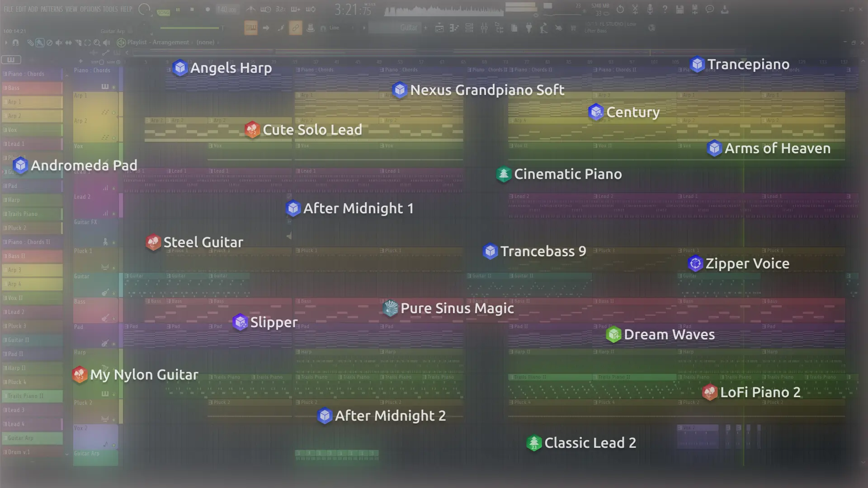Open the Channel rack toolbar icon
Screen dimensions: 868x488
[469, 28]
